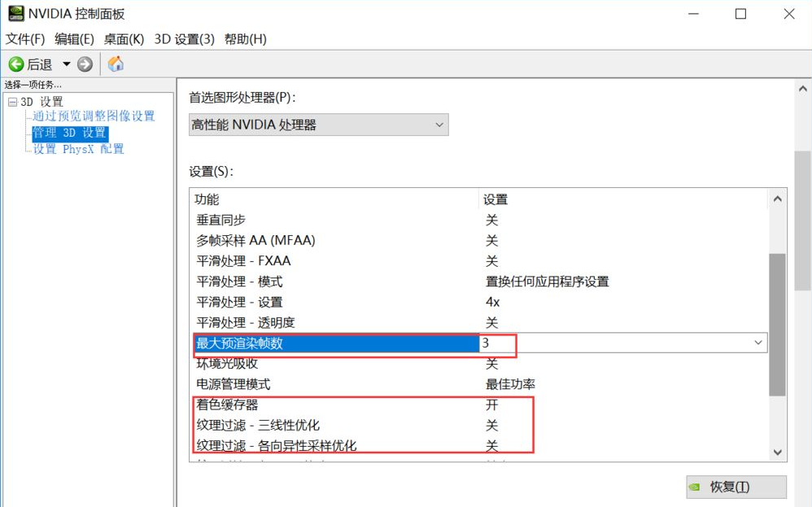Select 设置 PhysX 配置 in the tree
Screen dimensions: 812x507
(x=78, y=149)
